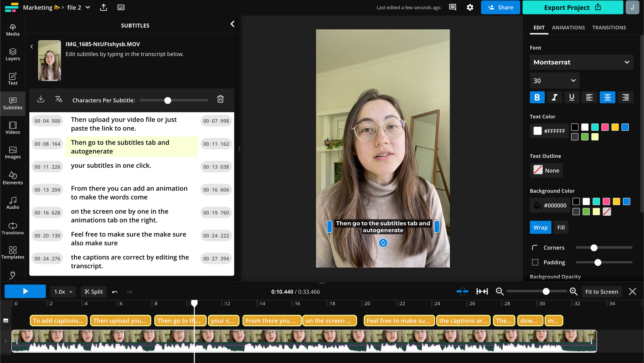Image resolution: width=644 pixels, height=363 pixels.
Task: Select the Layers panel
Action: click(x=13, y=54)
